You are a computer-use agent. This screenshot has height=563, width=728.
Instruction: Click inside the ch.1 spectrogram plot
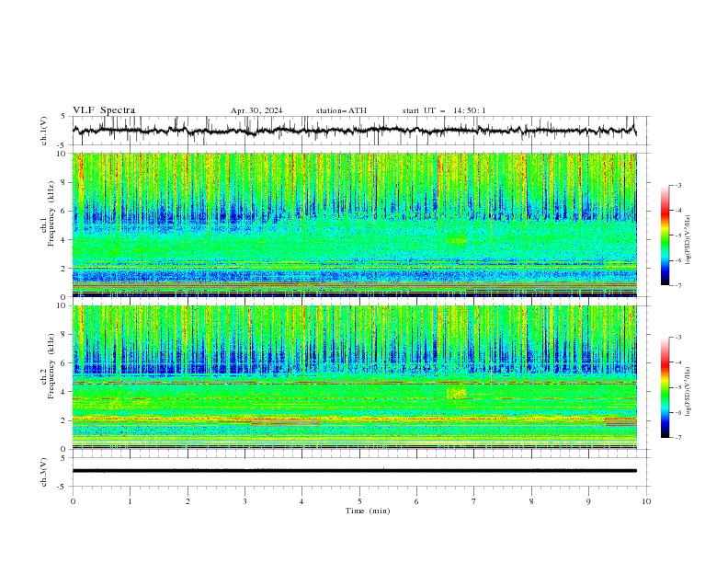[354, 224]
